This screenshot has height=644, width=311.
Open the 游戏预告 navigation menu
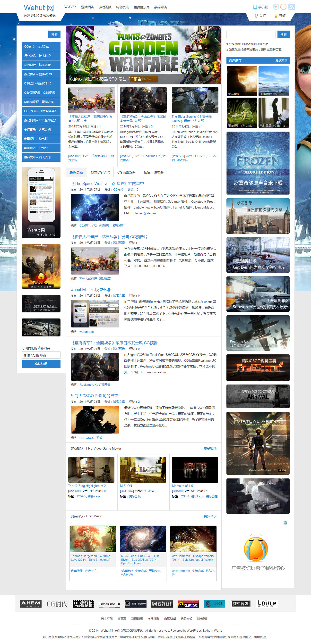(x=87, y=7)
